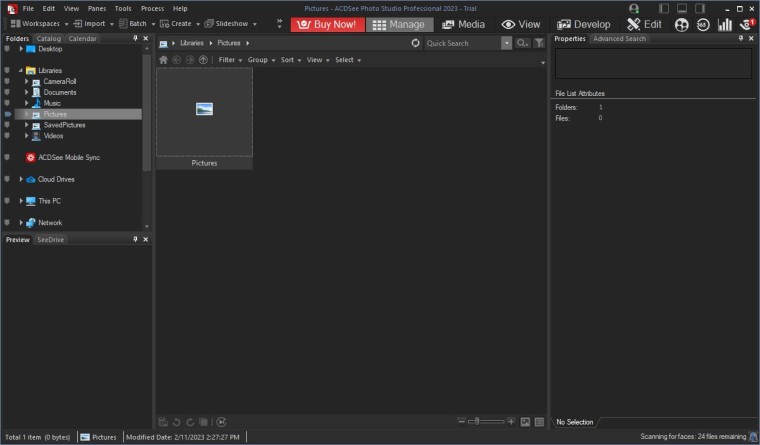Open the 365 mode icon
Viewport: 760px width, 445px height.
[703, 25]
